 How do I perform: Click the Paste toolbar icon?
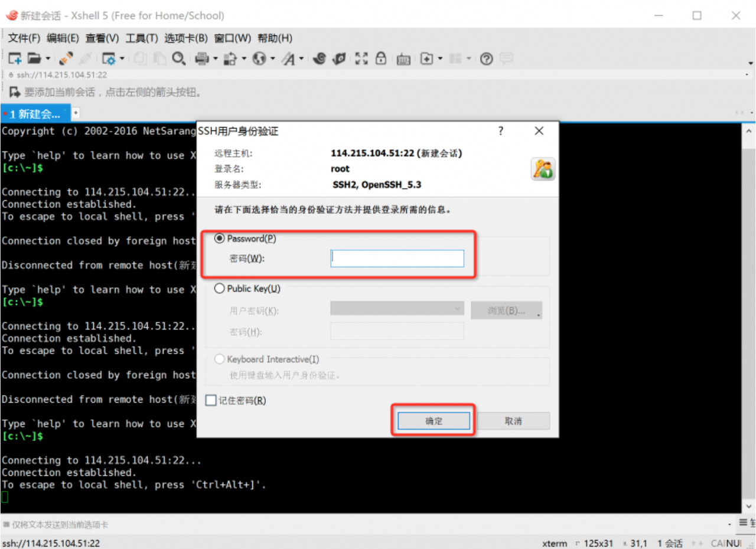159,58
